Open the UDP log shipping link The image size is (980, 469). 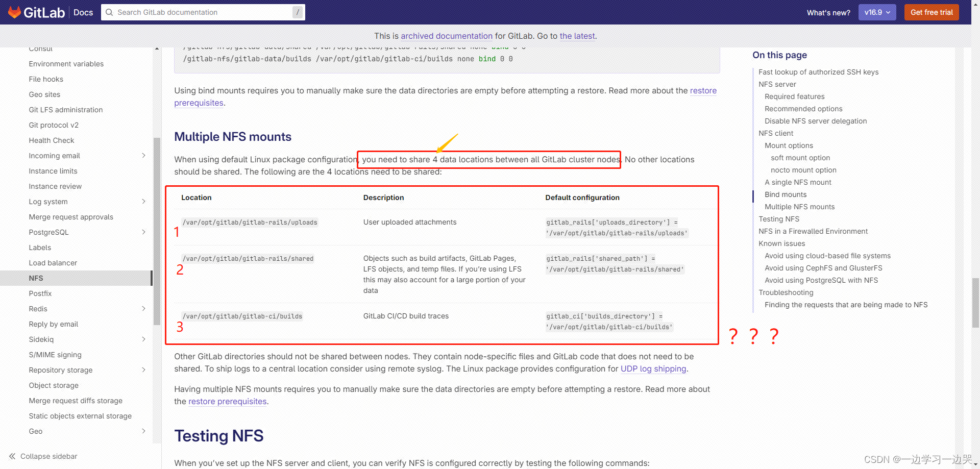coord(653,368)
